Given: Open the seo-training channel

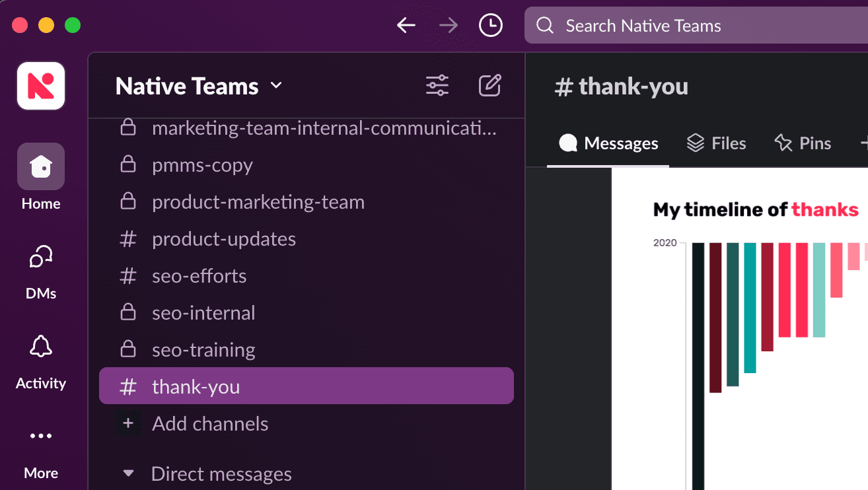Looking at the screenshot, I should pos(307,350).
